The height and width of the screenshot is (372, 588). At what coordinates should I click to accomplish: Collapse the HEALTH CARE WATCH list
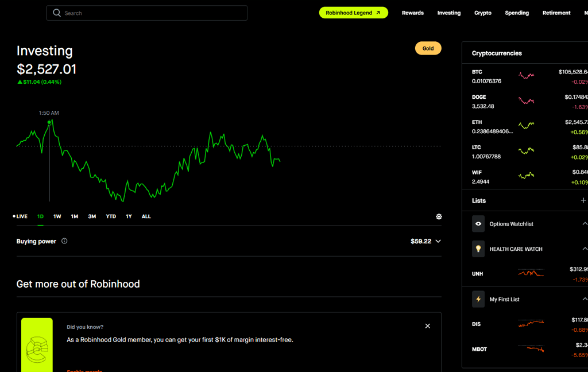[584, 249]
